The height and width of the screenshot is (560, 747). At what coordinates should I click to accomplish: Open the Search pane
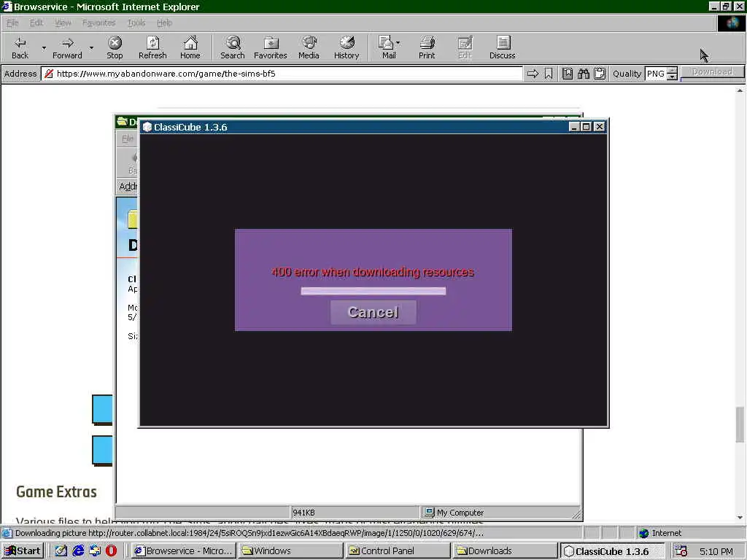tap(233, 47)
